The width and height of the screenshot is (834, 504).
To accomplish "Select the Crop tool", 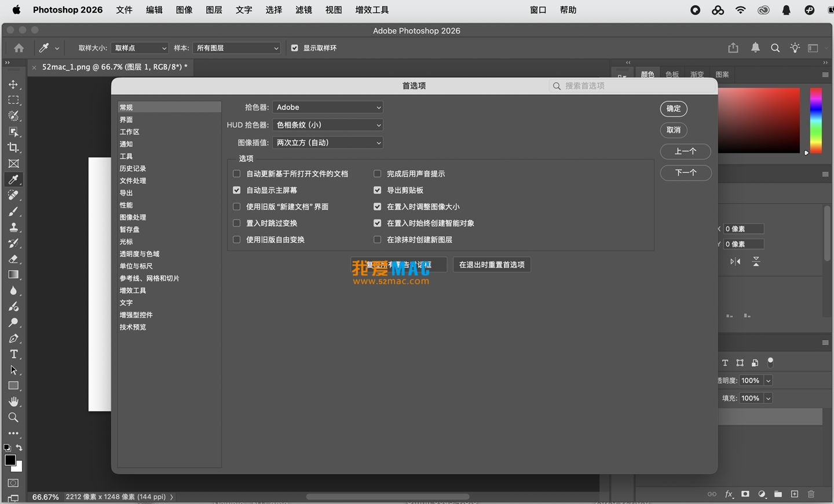I will click(x=14, y=148).
